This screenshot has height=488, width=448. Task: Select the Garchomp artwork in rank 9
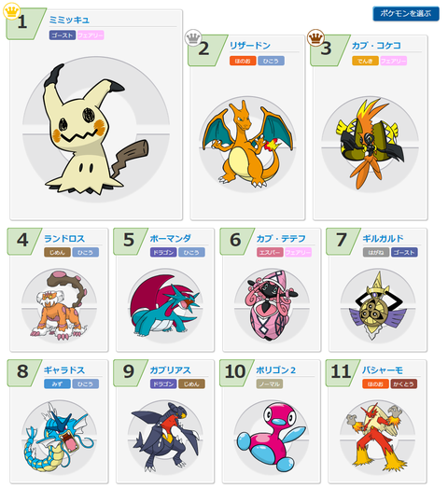(165, 437)
